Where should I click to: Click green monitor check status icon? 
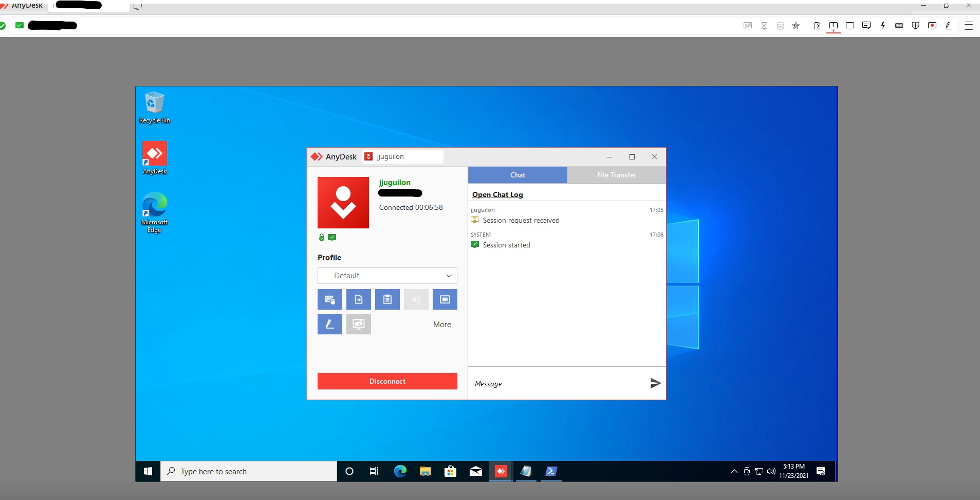pos(332,238)
